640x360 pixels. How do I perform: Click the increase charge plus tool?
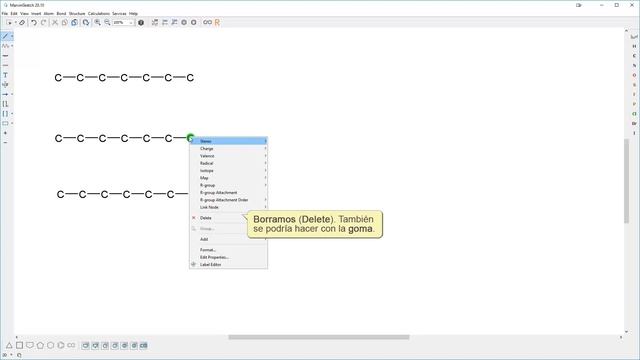[x=5, y=133]
